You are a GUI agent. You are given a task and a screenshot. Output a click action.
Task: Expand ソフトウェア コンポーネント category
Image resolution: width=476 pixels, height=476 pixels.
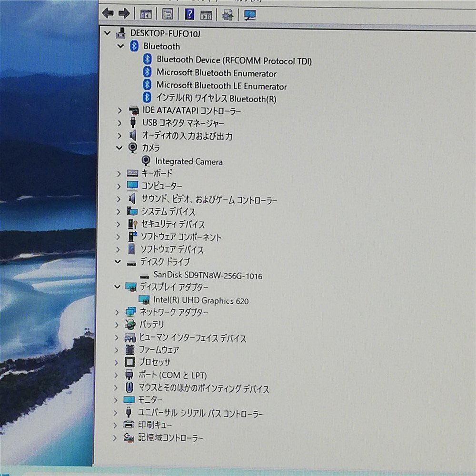118,237
